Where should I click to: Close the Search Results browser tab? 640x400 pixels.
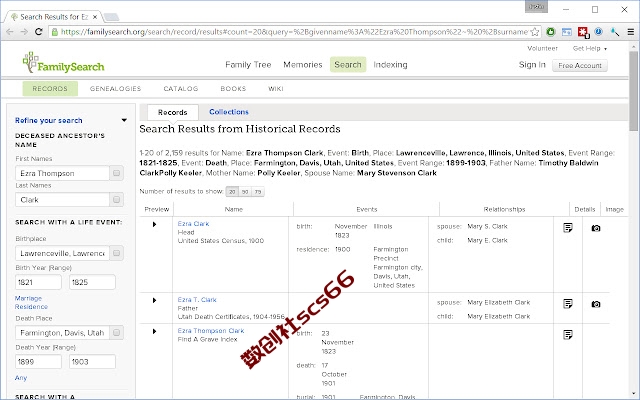point(95,17)
